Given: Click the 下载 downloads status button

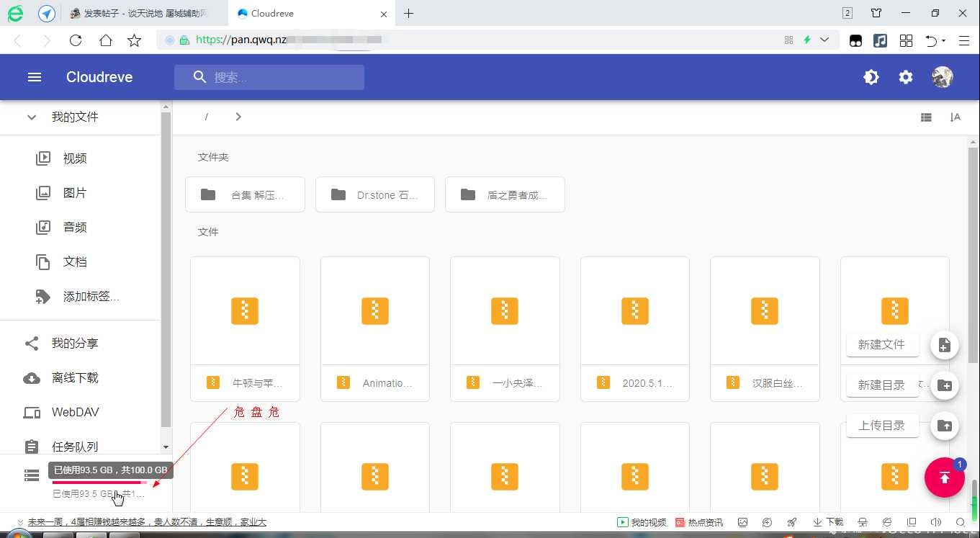Looking at the screenshot, I should pyautogui.click(x=828, y=522).
